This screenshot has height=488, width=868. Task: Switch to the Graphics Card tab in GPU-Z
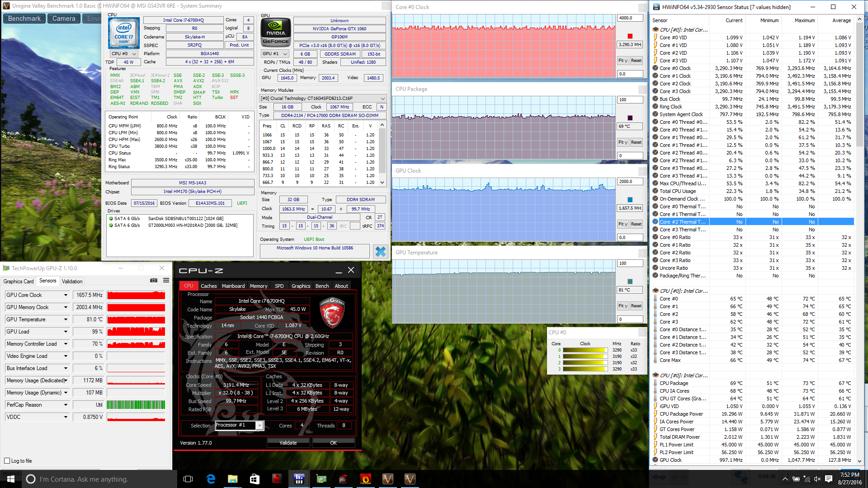[x=19, y=281]
